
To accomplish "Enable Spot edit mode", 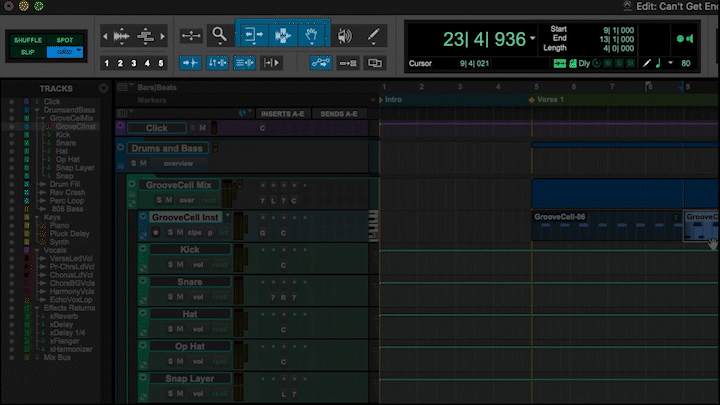I will coord(65,38).
